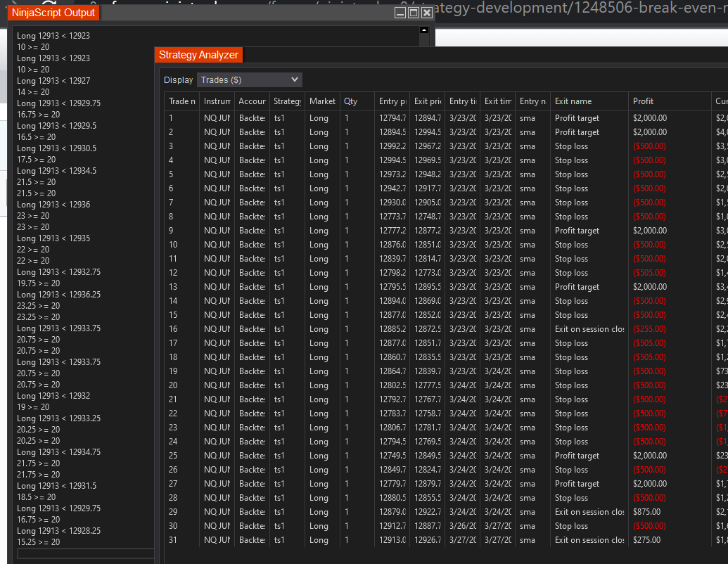Click 'Exit on session close' of trade 31
This screenshot has height=564, width=728.
[x=589, y=540]
